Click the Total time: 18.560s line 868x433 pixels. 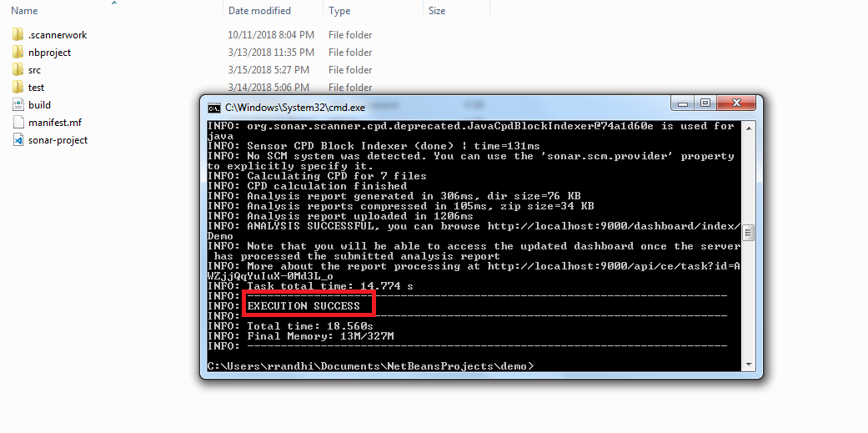pyautogui.click(x=290, y=326)
